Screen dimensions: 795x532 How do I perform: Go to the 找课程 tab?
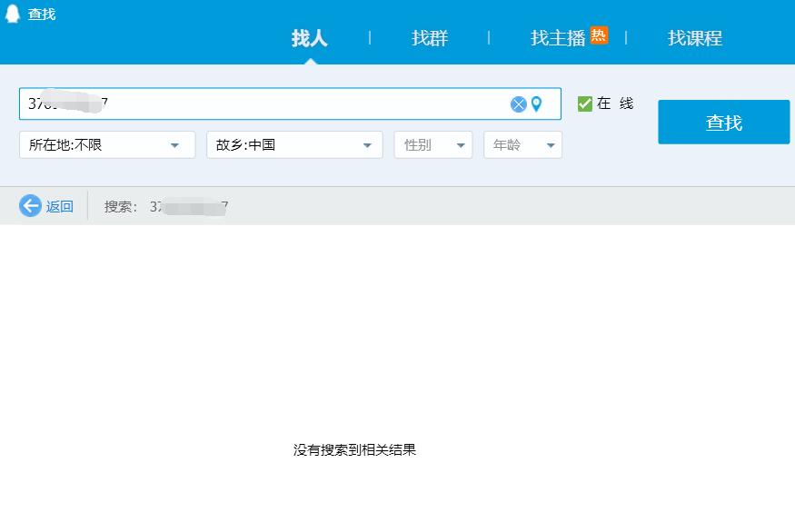pos(695,38)
